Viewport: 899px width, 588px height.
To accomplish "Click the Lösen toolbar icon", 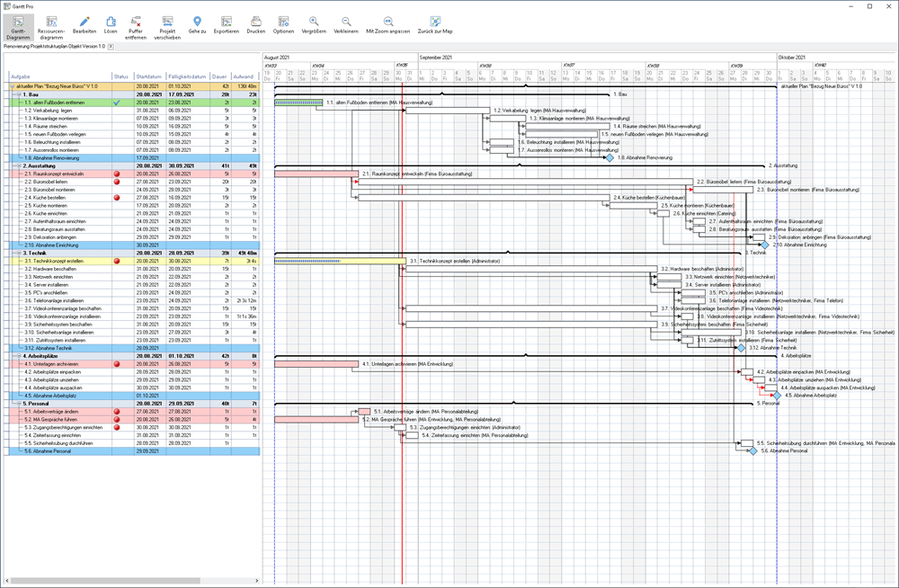I will 111,25.
